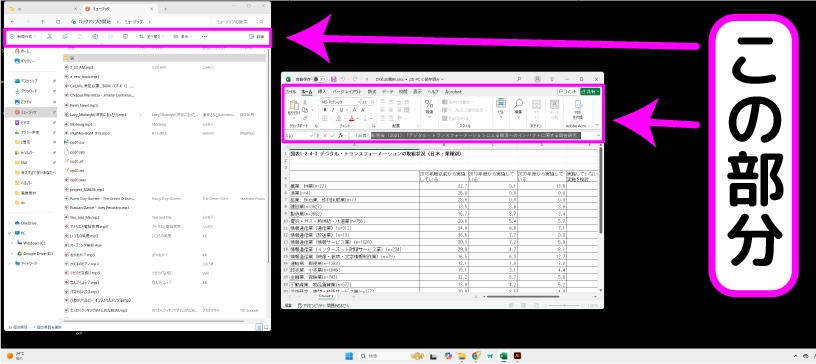
Task: Open the three-dots more menu in Explorer
Action: [205, 36]
